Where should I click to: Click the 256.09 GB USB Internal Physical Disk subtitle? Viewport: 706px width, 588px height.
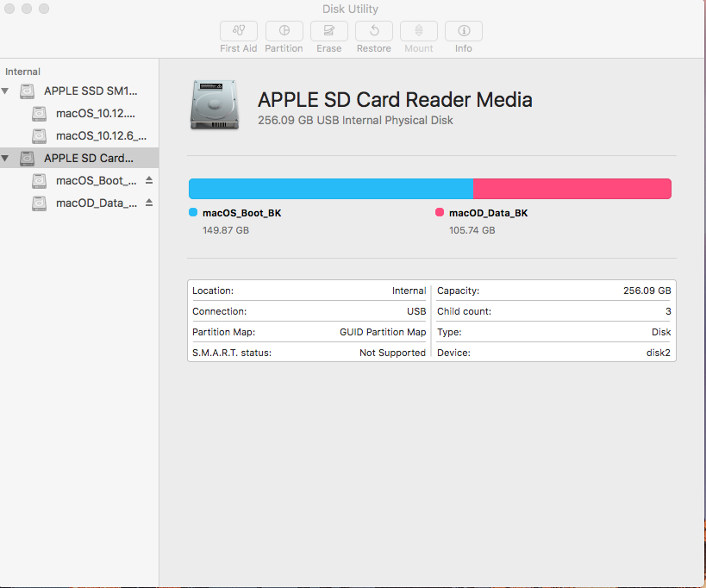tap(355, 121)
